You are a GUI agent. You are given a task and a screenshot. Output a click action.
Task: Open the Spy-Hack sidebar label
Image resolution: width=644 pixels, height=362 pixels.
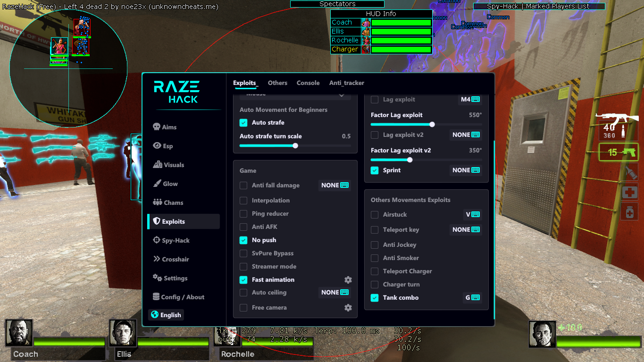tap(176, 241)
